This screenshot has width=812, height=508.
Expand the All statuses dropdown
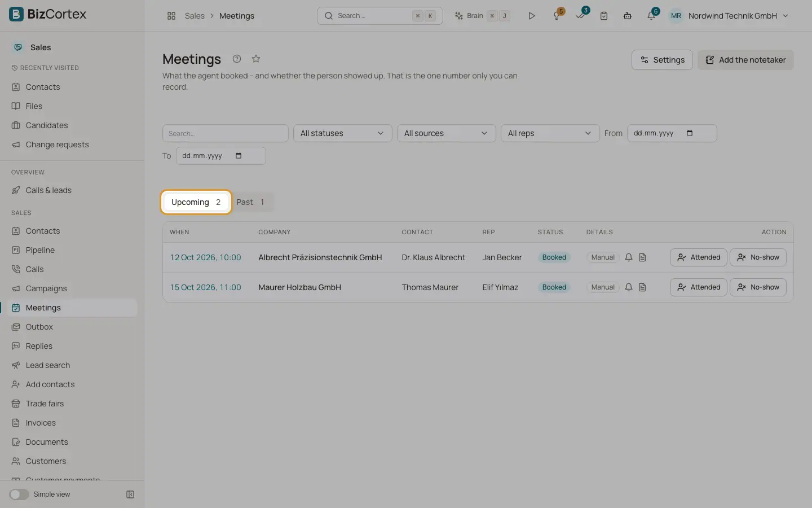pos(343,133)
